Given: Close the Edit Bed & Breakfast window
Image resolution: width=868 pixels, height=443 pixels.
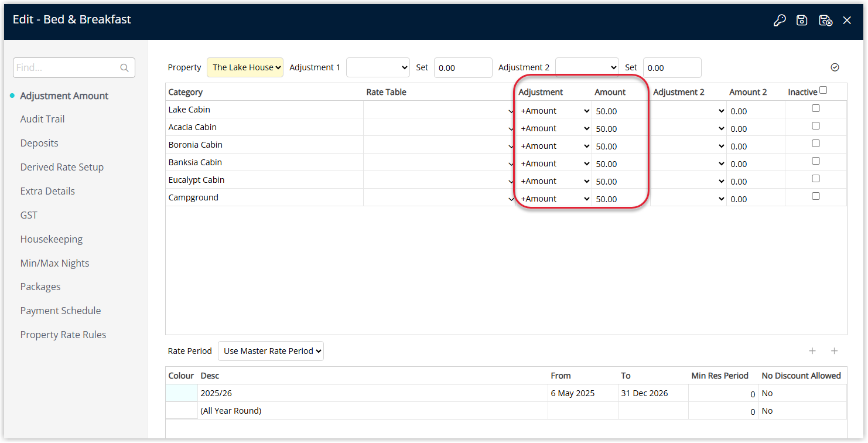Looking at the screenshot, I should (x=847, y=21).
